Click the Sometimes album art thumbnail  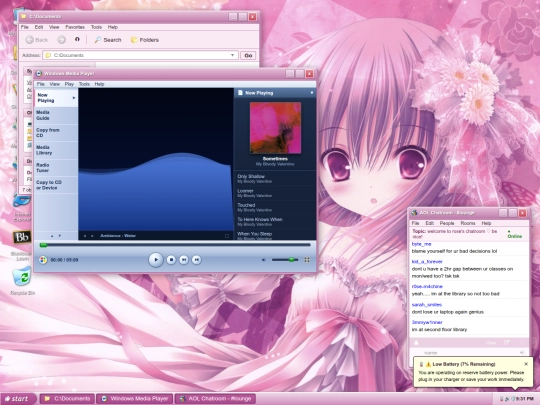(275, 128)
